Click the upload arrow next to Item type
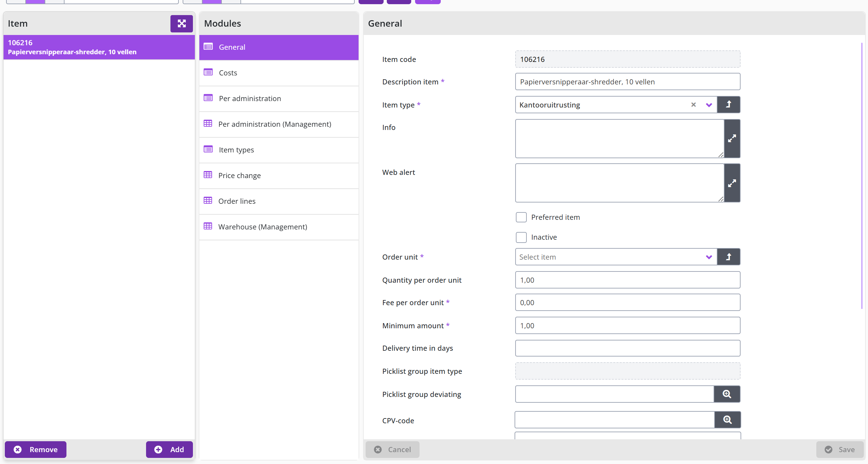This screenshot has height=464, width=868. pyautogui.click(x=728, y=105)
